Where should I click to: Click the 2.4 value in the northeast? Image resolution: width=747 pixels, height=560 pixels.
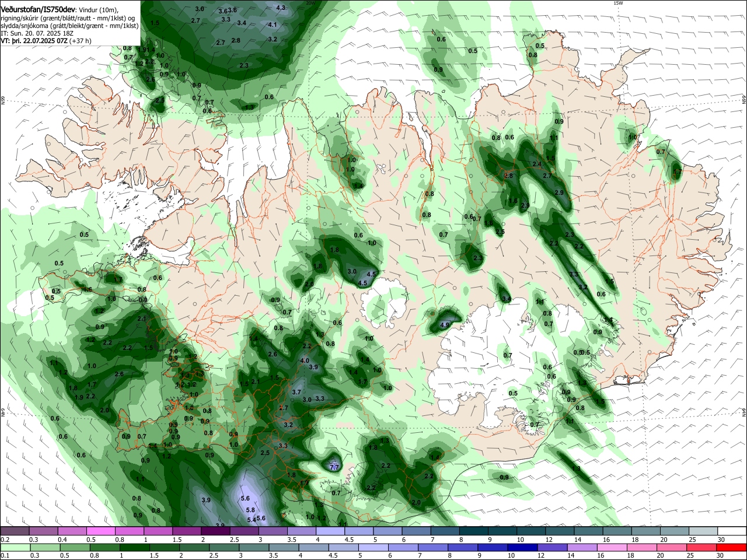537,164
